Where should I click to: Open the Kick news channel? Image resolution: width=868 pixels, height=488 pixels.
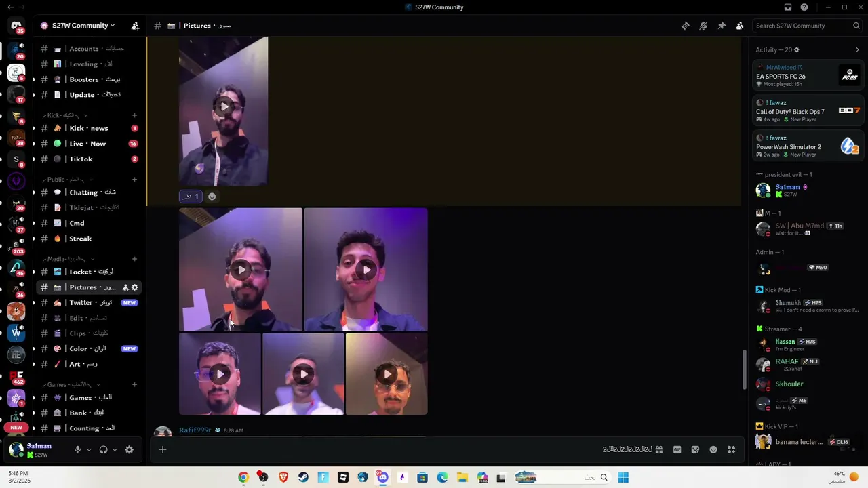89,128
